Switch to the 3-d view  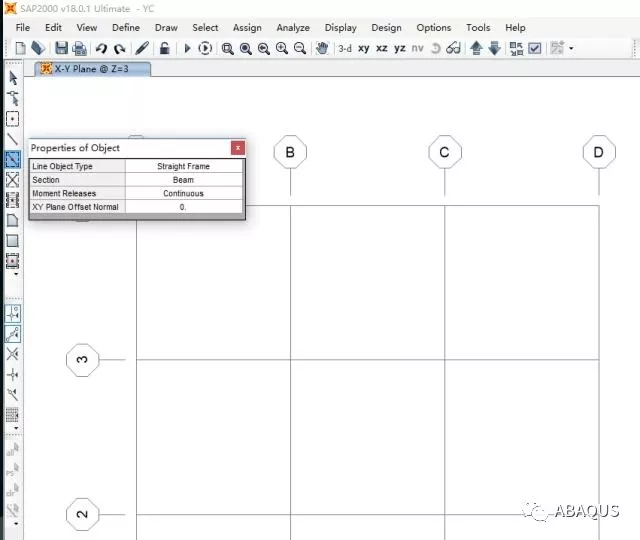pos(345,49)
